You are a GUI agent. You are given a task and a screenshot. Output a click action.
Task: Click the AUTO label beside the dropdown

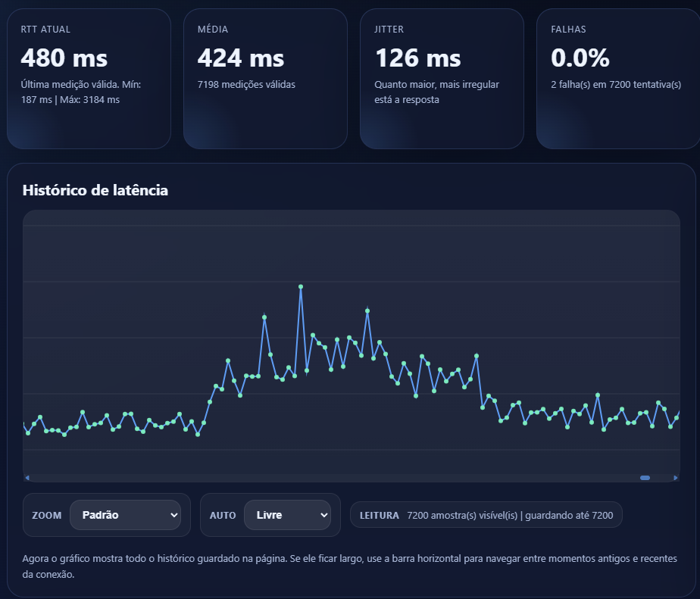click(x=223, y=515)
